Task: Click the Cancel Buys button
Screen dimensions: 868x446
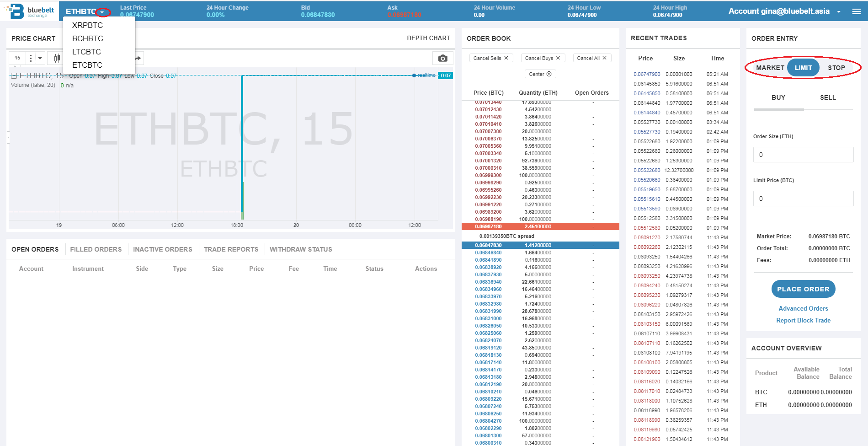Action: coord(543,58)
